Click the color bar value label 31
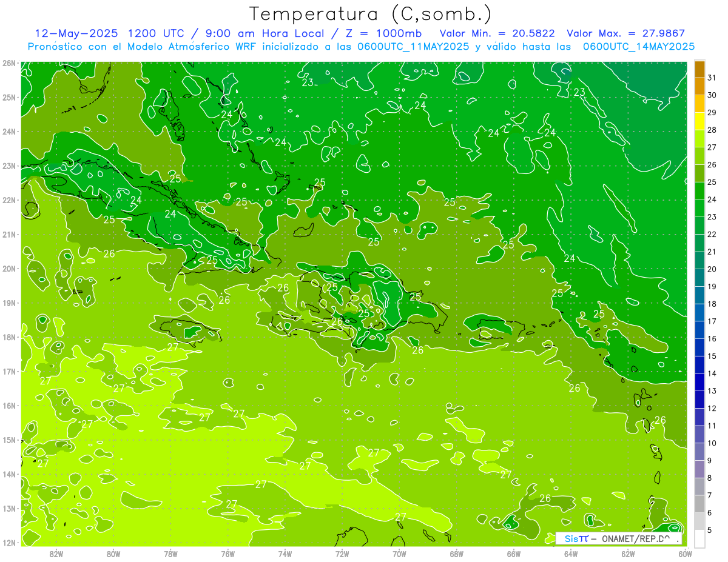This screenshot has width=728, height=562. click(712, 78)
